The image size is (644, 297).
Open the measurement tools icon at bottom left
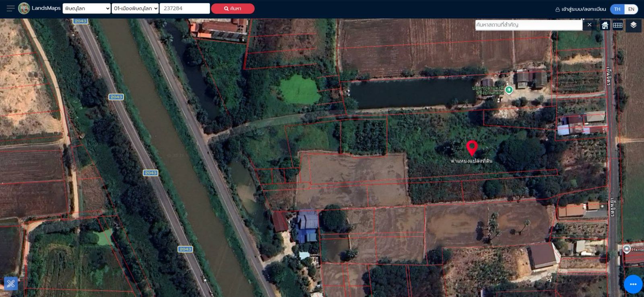[x=11, y=284]
